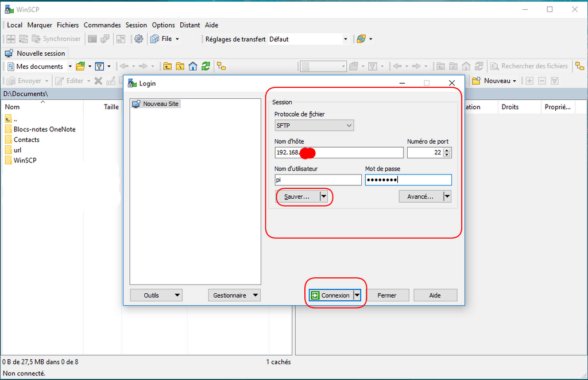
Task: Select the Blocs-notes OneNote folder
Action: coord(41,129)
